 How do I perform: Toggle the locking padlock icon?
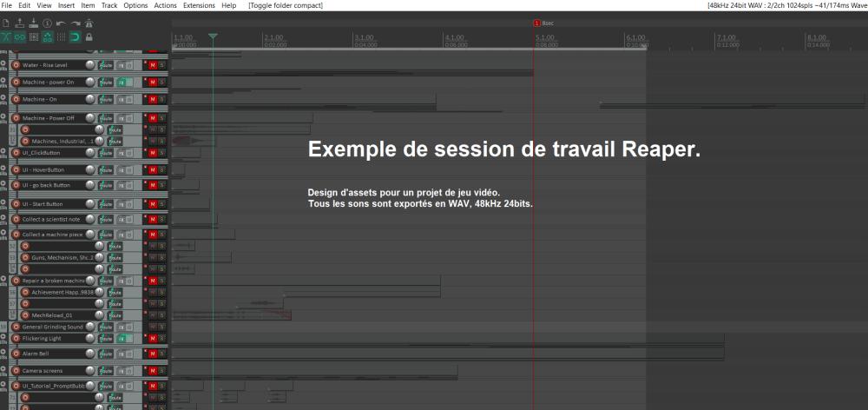coord(89,37)
